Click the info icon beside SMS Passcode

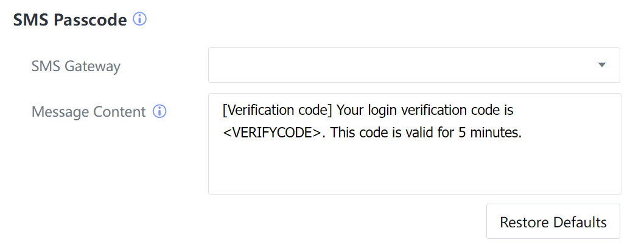[x=140, y=20]
